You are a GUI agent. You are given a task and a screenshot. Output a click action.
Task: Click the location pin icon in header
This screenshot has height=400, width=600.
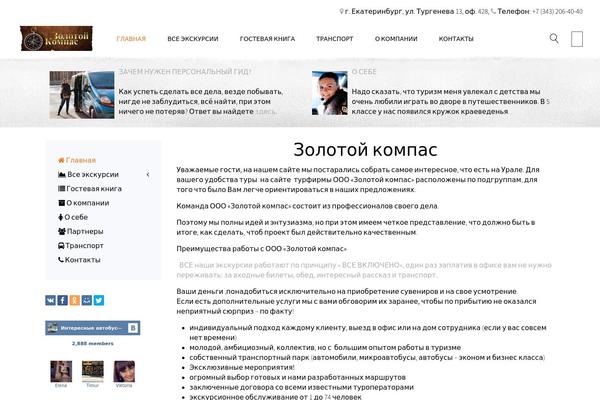pos(341,11)
